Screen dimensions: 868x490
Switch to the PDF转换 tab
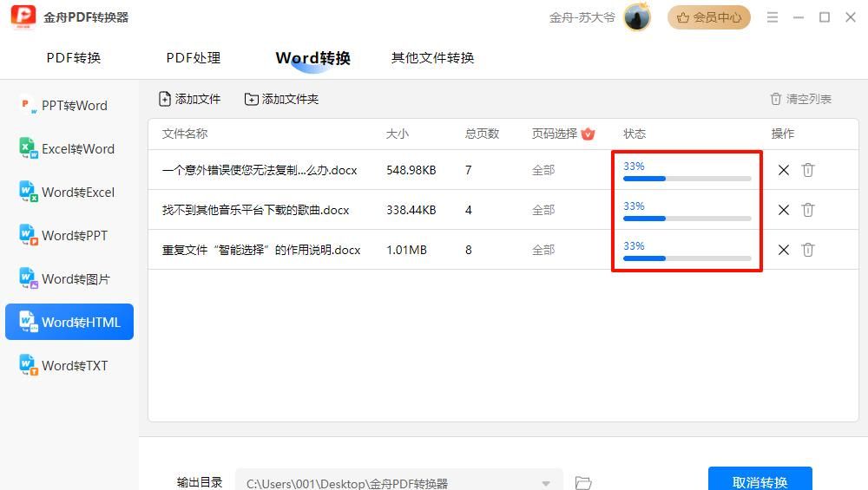pyautogui.click(x=74, y=58)
